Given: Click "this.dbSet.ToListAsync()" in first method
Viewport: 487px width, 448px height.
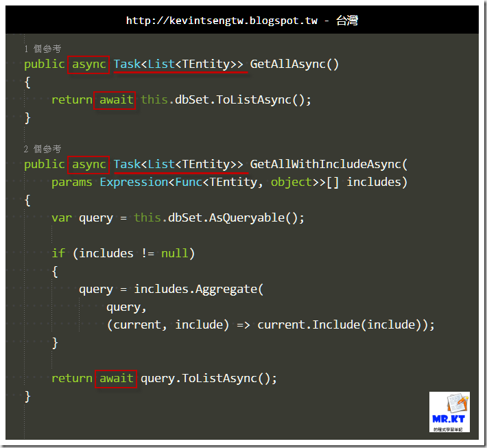Looking at the screenshot, I should pyautogui.click(x=222, y=100).
